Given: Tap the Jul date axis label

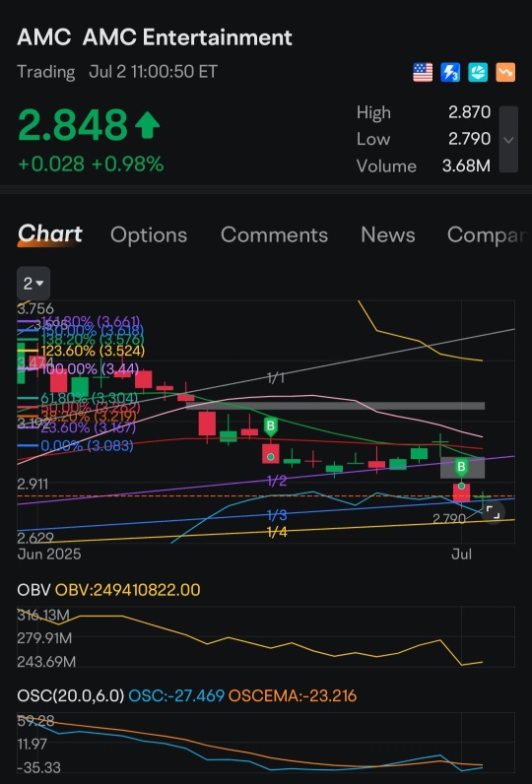Looking at the screenshot, I should coord(461,554).
